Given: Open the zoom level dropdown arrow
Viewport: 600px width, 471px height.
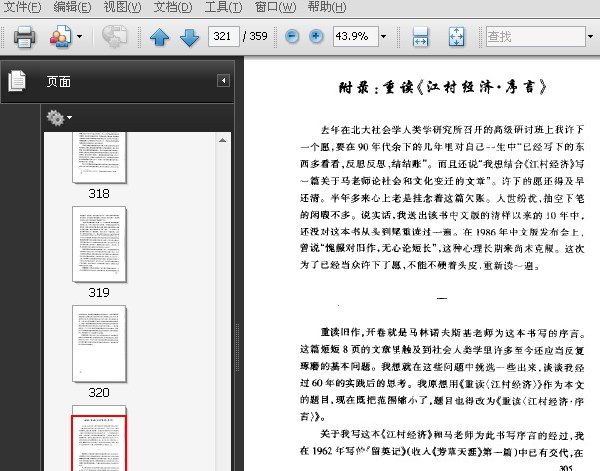Looking at the screenshot, I should (383, 36).
